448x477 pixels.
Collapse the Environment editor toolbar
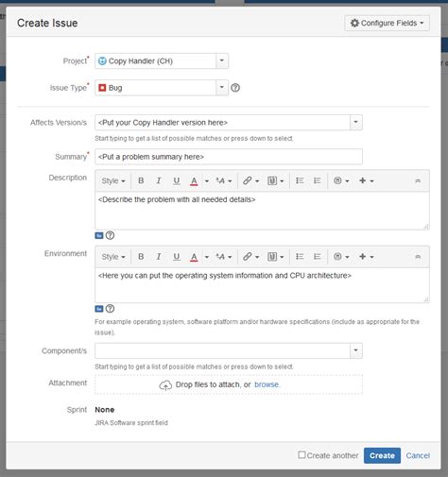pyautogui.click(x=418, y=257)
